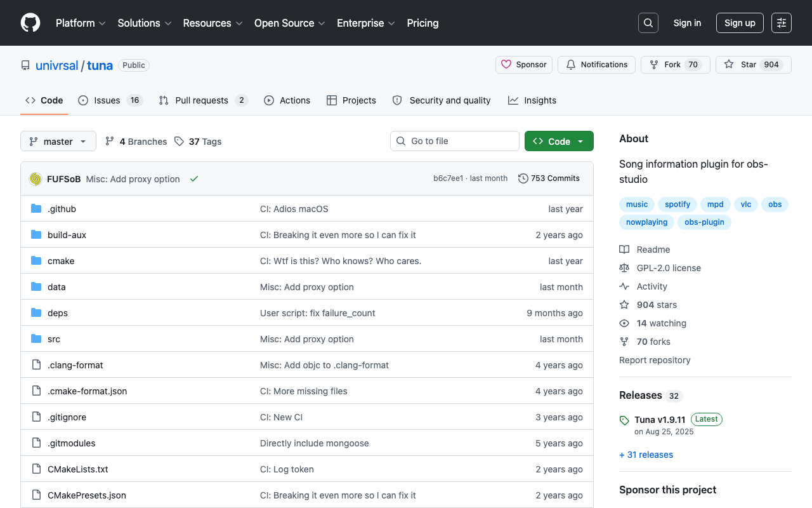Click the Go to file search field
The width and height of the screenshot is (812, 508).
(x=455, y=141)
